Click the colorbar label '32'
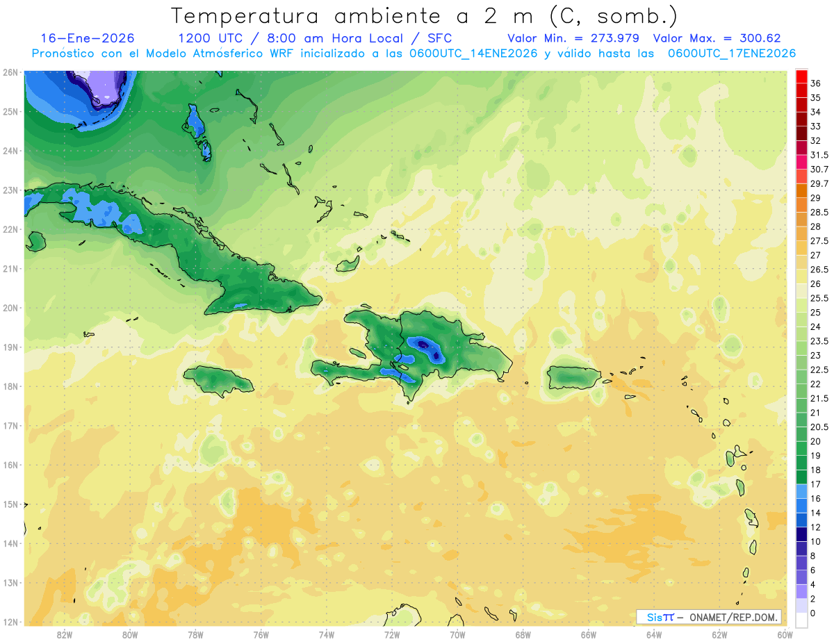Screen dimensions: 834x644 tap(816, 141)
